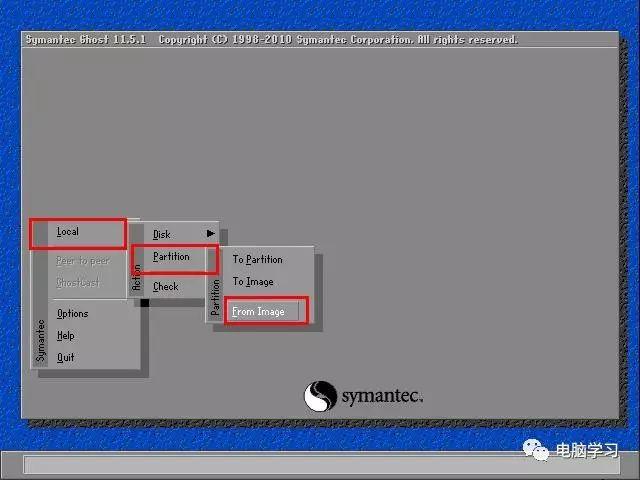Open the Disk submenu
This screenshot has width=640, height=480.
coord(162,235)
